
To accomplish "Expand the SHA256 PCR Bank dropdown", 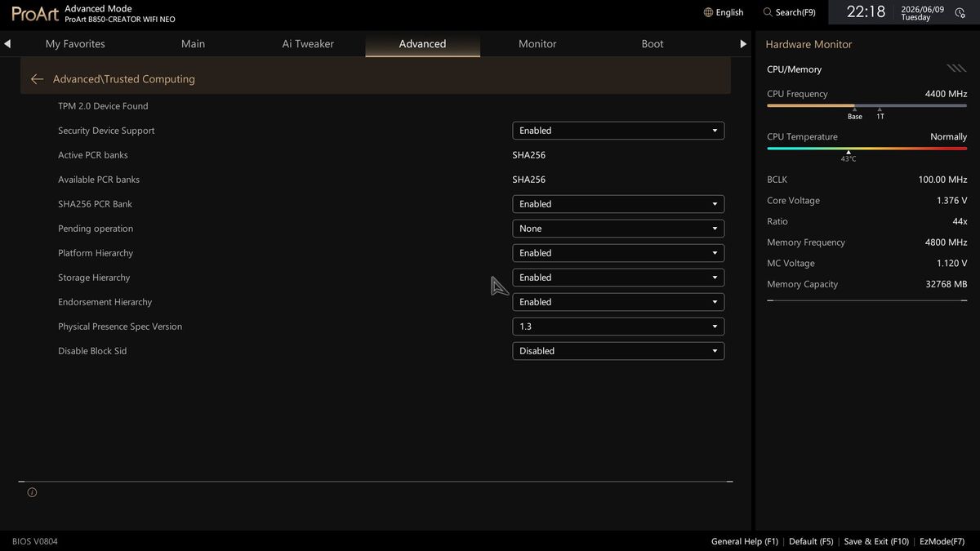I will (x=618, y=204).
